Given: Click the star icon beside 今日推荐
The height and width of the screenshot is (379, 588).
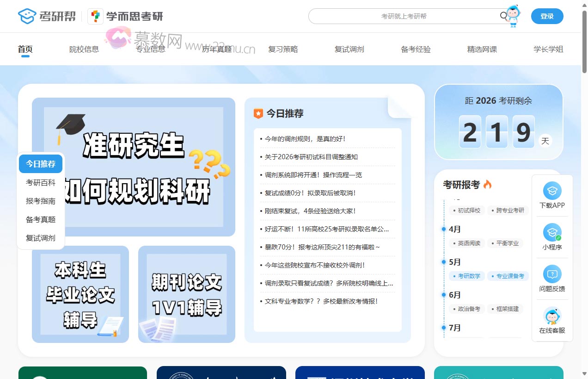Looking at the screenshot, I should click(257, 113).
